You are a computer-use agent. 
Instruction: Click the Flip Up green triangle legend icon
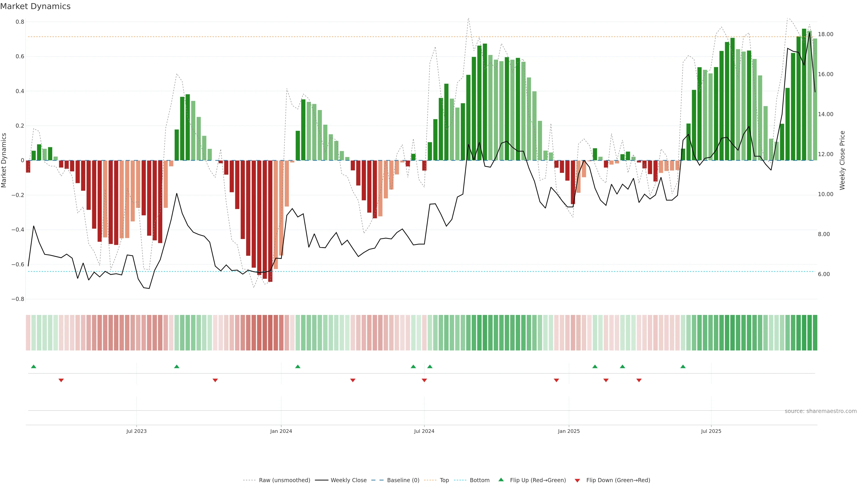501,480
